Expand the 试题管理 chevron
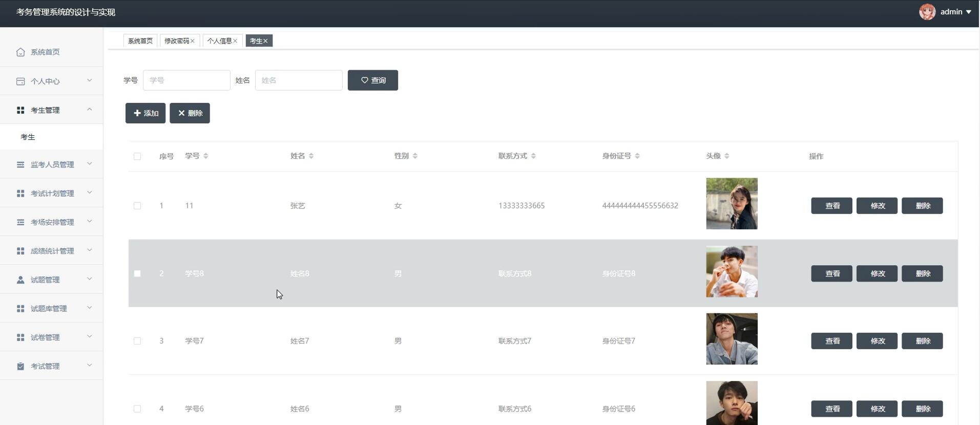The width and height of the screenshot is (980, 425). (90, 279)
